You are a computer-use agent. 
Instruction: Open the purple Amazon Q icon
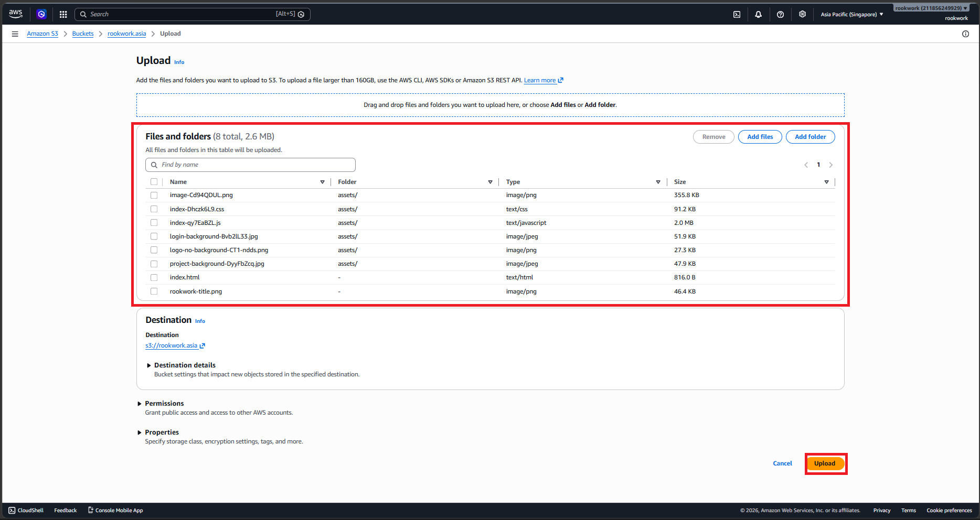pos(41,14)
